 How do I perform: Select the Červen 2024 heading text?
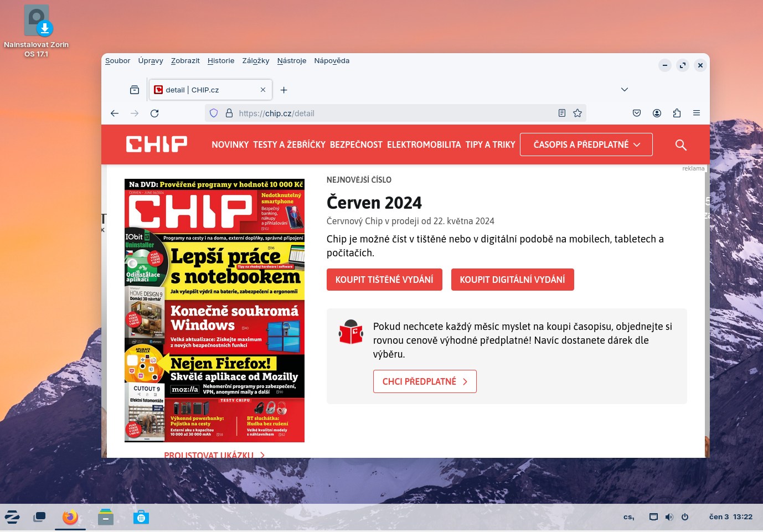point(374,203)
